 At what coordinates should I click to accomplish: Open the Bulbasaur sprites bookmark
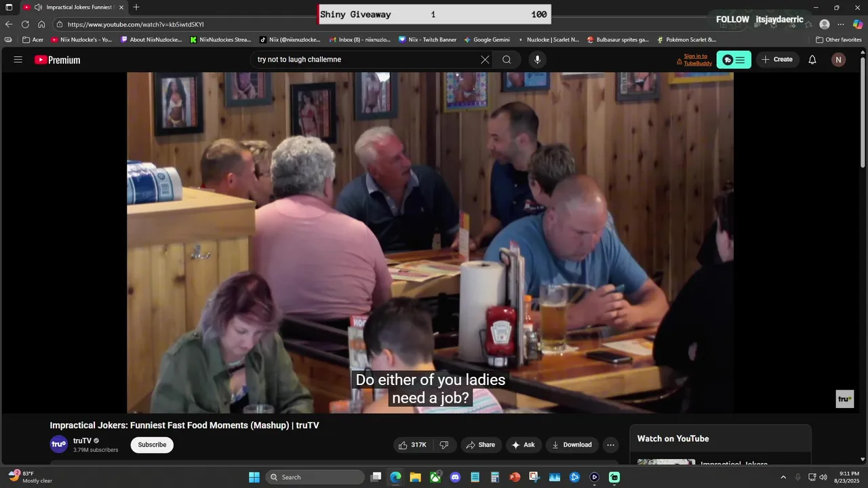618,40
